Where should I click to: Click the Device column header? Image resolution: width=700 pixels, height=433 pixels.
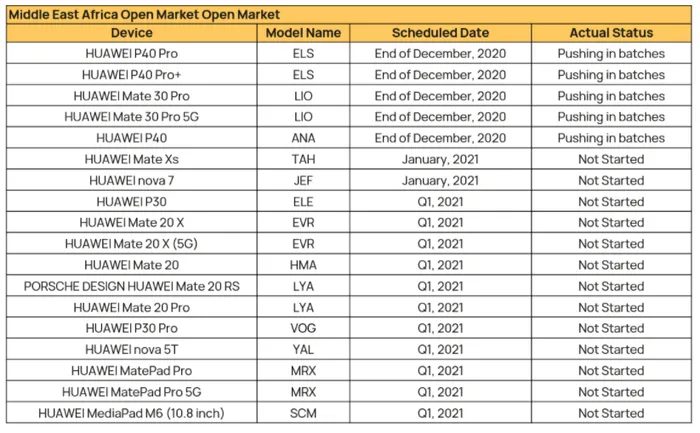point(132,33)
